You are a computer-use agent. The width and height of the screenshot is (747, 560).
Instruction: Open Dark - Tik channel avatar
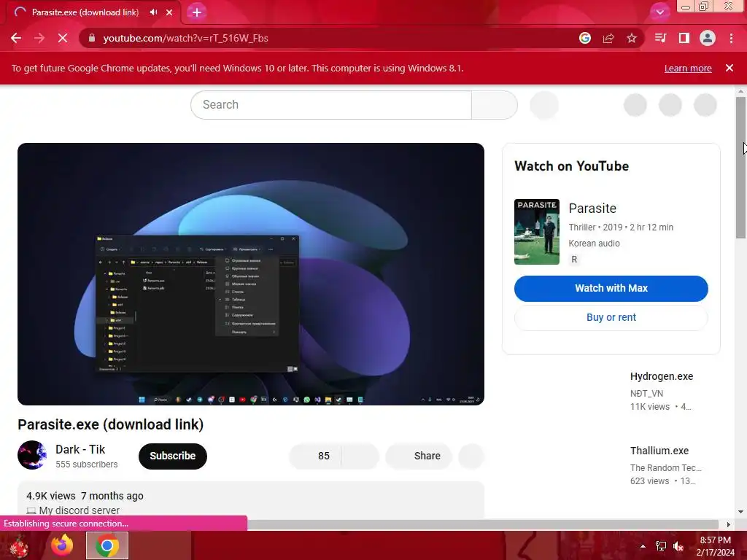[x=32, y=455]
